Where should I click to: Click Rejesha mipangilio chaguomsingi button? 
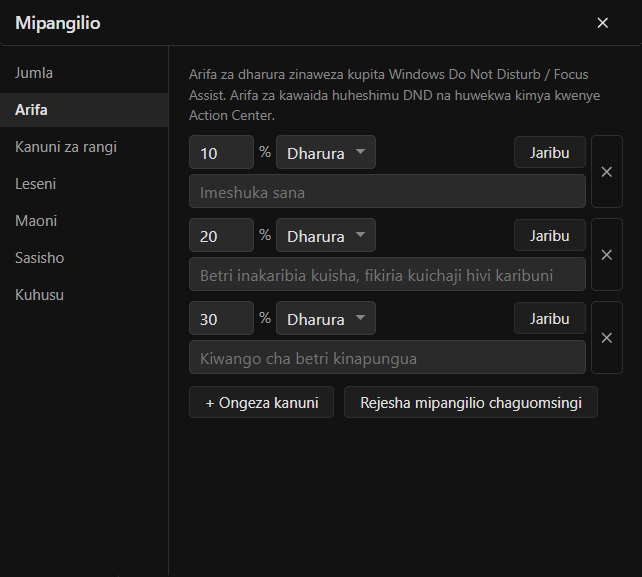471,402
